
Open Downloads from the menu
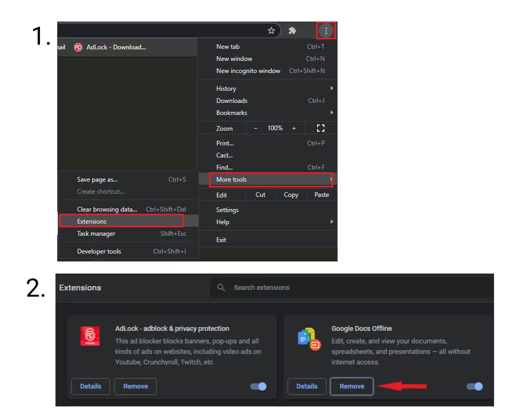tap(267, 100)
